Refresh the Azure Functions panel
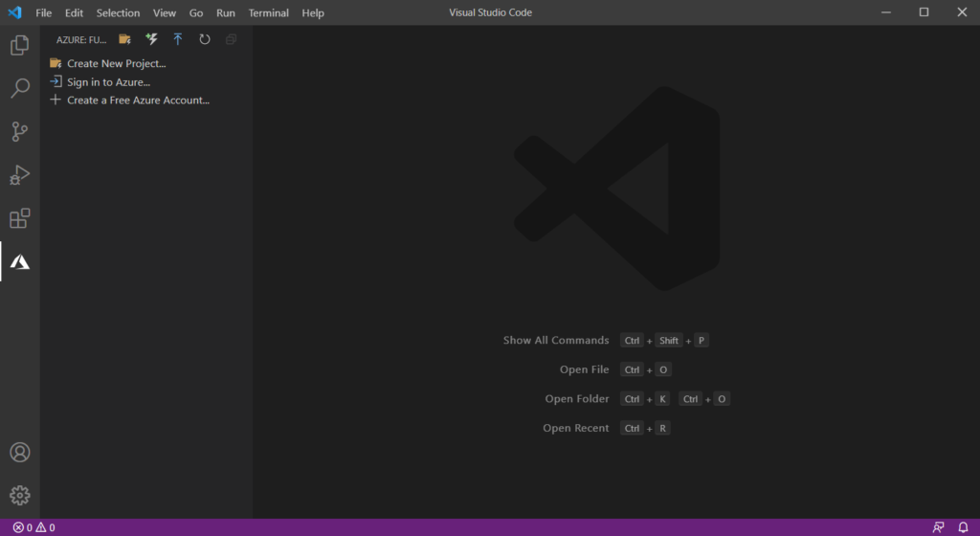 205,39
